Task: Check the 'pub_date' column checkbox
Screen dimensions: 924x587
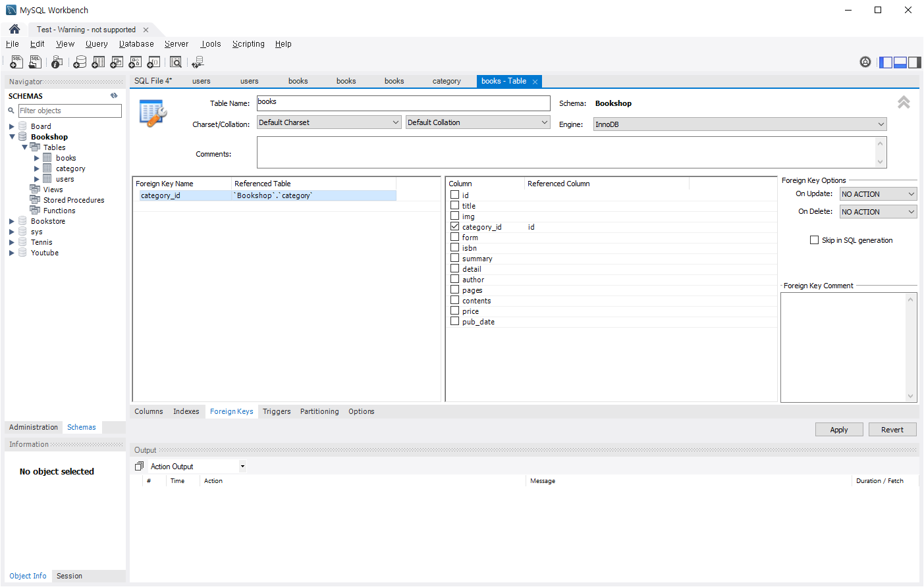Action: pos(454,321)
